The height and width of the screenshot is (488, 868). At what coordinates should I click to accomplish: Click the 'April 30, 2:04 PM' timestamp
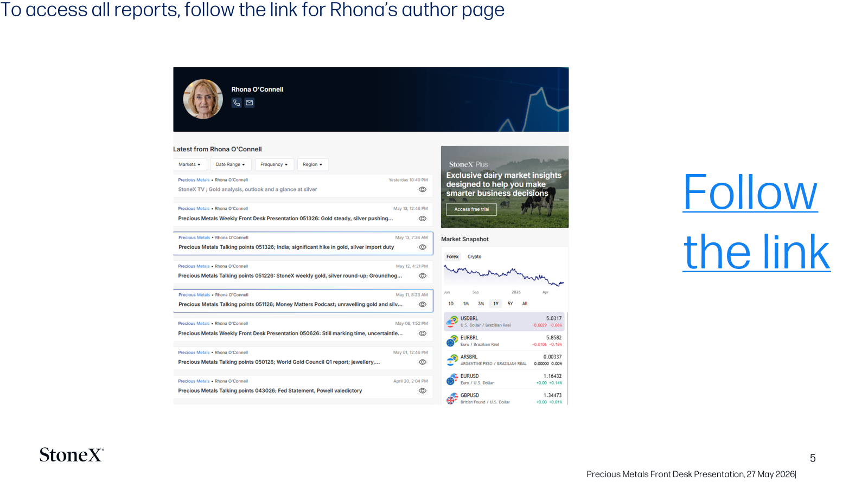point(411,381)
